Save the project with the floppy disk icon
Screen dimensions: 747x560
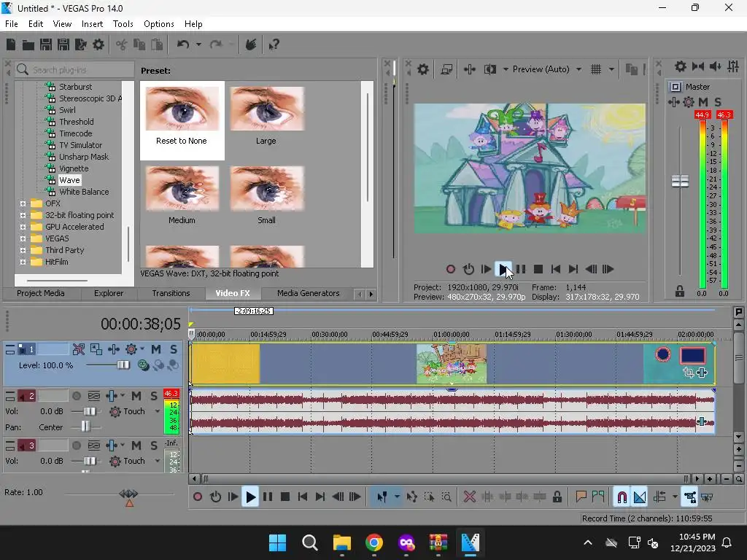[x=46, y=44]
